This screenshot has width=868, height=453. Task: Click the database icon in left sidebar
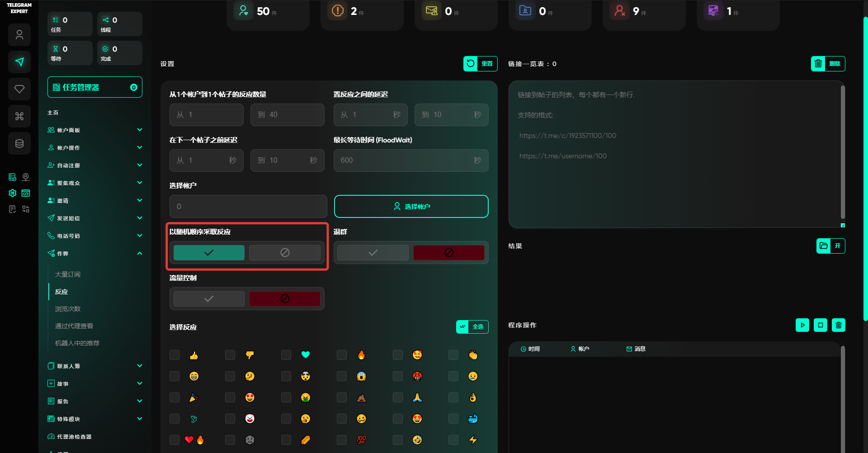tap(19, 144)
